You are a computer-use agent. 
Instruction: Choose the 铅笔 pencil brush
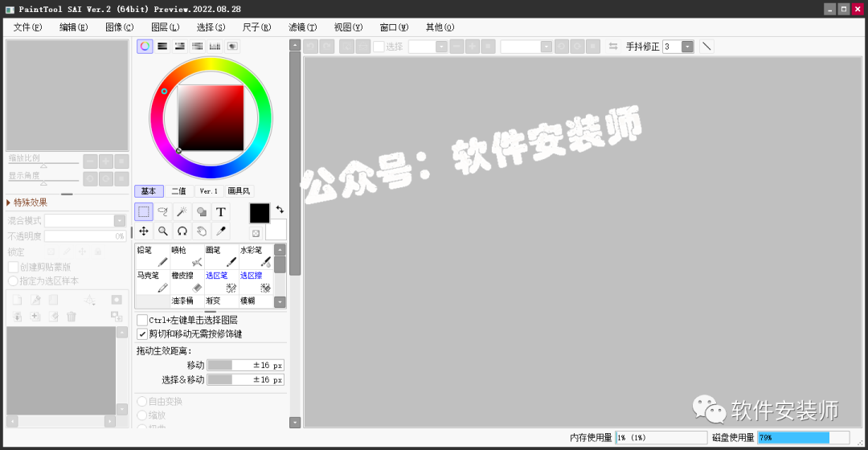tap(152, 256)
